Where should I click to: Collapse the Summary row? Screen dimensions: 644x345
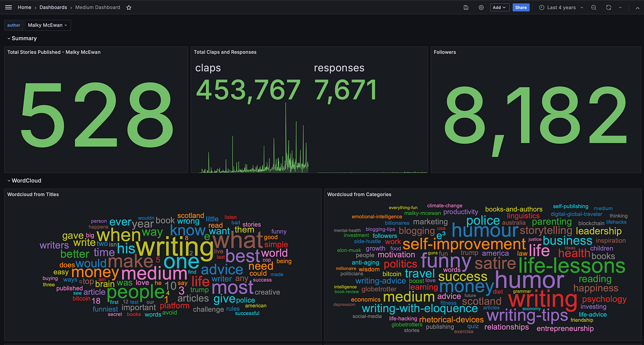(x=21, y=38)
